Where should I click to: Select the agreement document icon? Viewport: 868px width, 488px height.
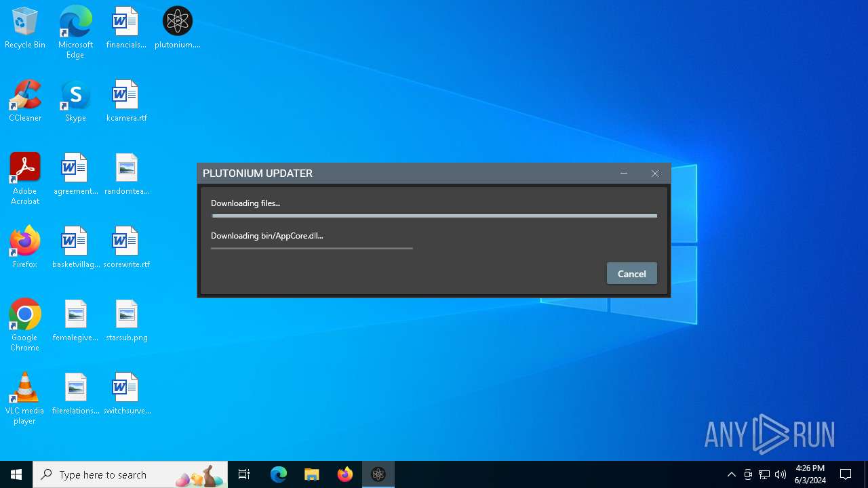tap(75, 175)
